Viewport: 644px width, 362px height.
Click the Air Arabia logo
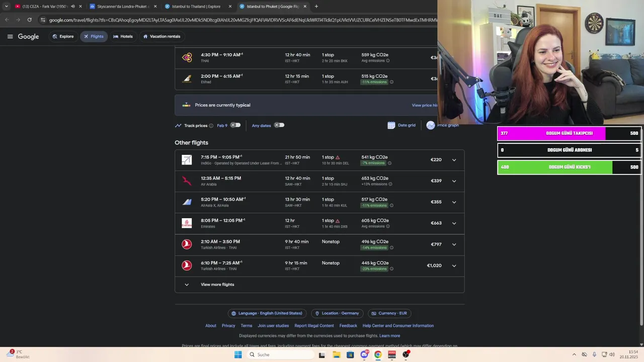pyautogui.click(x=187, y=181)
